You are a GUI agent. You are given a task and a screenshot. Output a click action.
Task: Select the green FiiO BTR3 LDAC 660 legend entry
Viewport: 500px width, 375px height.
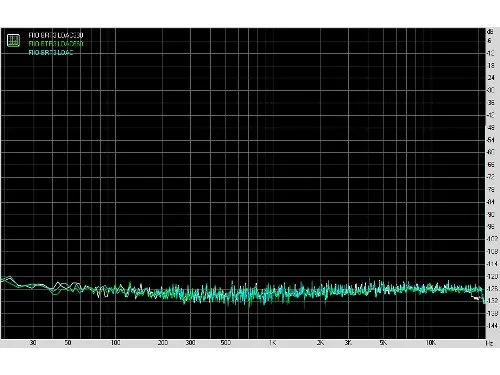[x=56, y=44]
